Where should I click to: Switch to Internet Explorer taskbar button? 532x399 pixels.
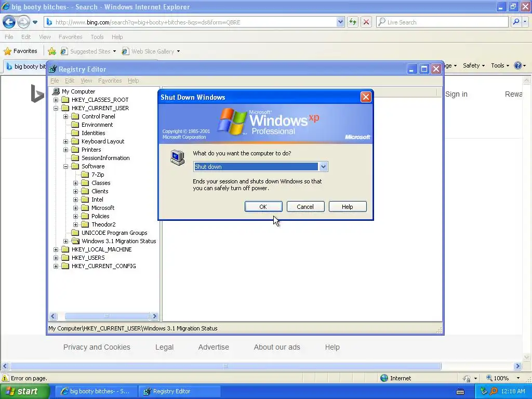pyautogui.click(x=96, y=391)
